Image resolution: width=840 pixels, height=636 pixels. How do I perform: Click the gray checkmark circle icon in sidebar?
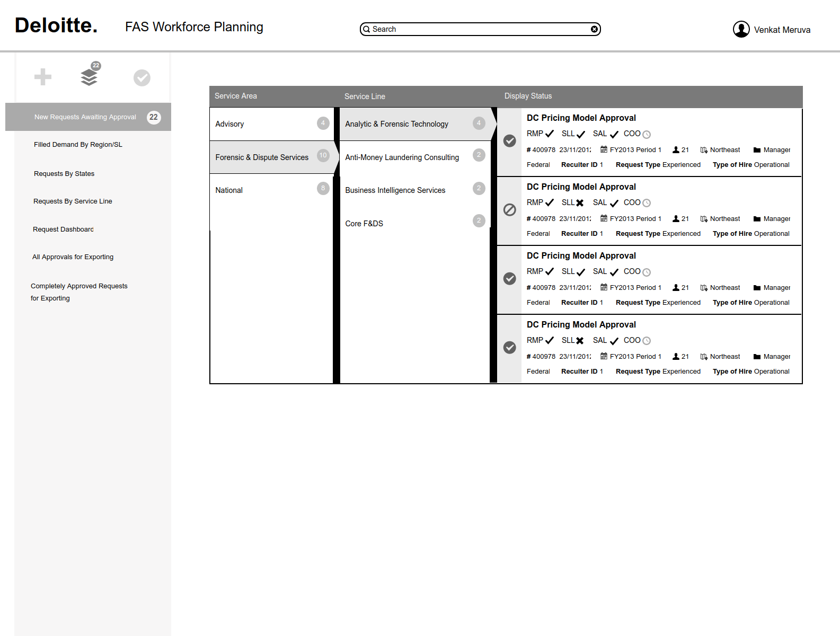click(x=142, y=78)
